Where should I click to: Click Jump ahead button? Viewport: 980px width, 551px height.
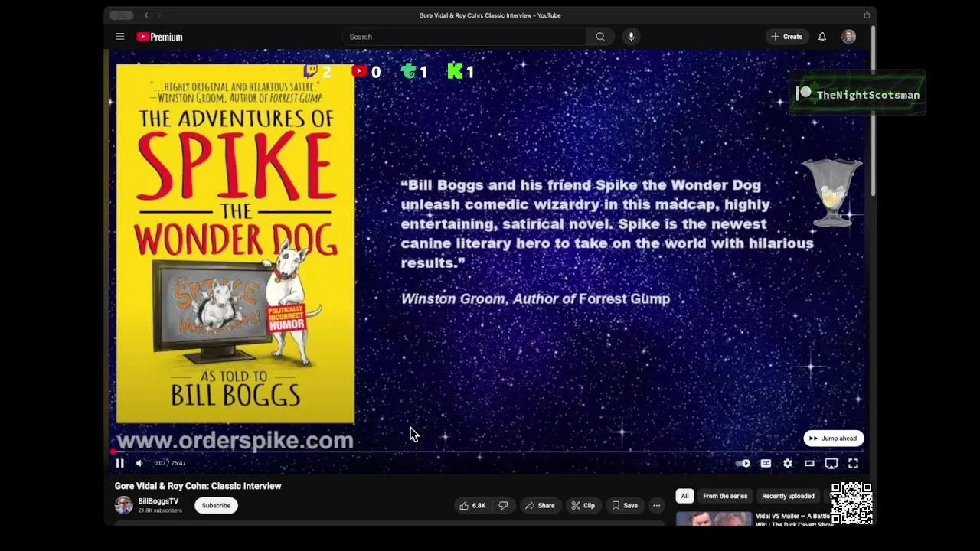834,439
